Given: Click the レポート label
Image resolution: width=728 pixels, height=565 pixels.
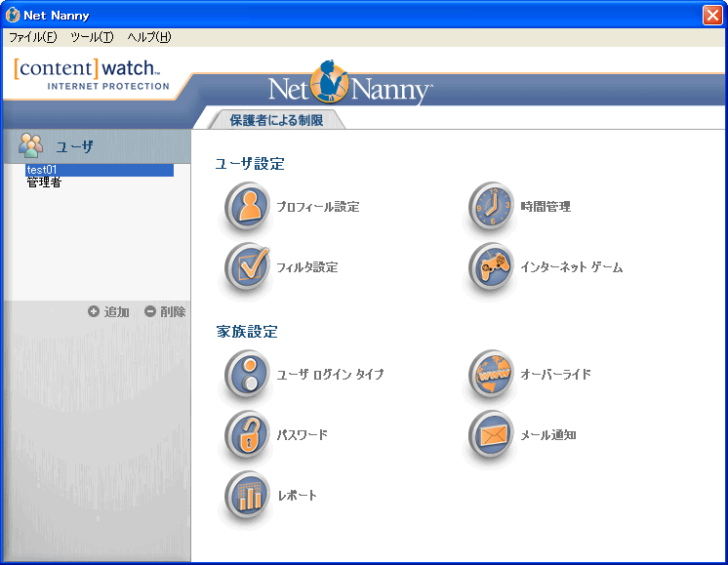Looking at the screenshot, I should point(297,496).
